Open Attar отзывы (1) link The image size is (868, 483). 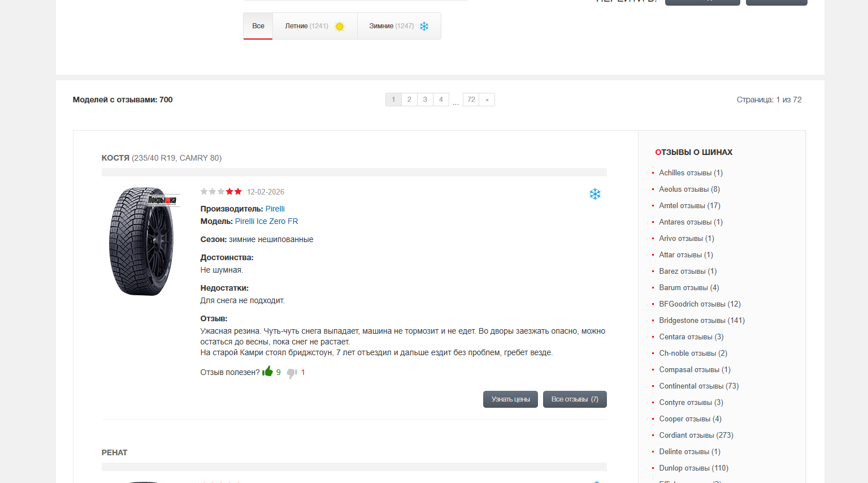click(x=686, y=255)
